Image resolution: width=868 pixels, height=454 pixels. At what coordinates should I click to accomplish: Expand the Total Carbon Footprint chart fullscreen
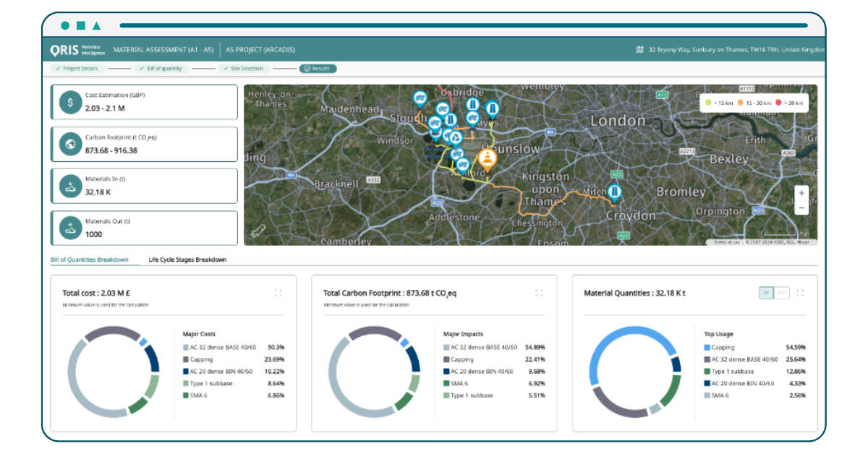[539, 293]
